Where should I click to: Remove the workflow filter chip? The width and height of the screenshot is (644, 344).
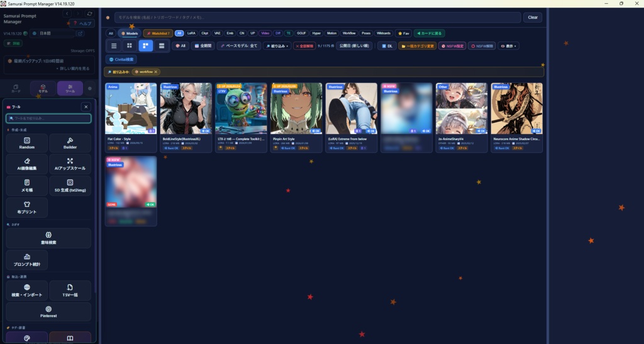(156, 72)
